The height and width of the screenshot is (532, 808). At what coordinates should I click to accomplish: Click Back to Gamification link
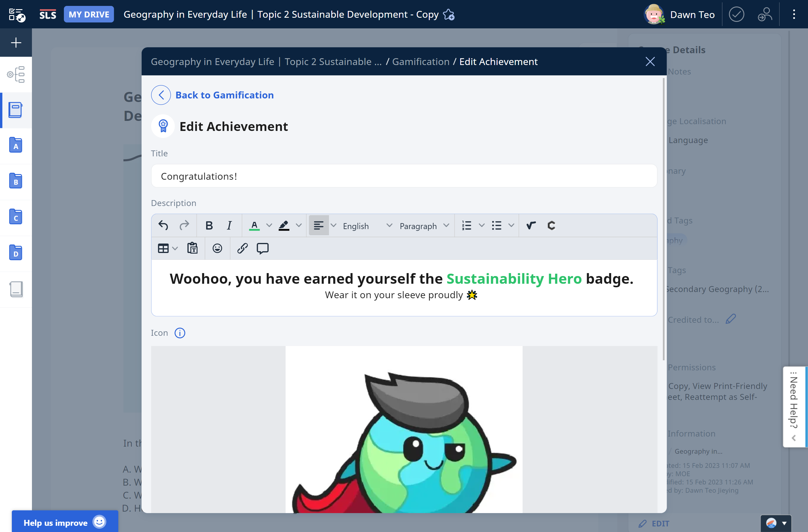pyautogui.click(x=224, y=95)
